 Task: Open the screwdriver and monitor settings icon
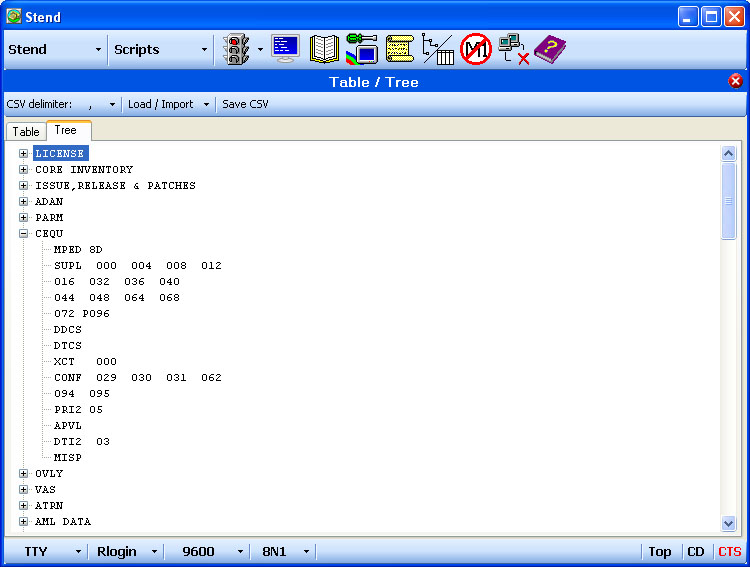point(362,49)
